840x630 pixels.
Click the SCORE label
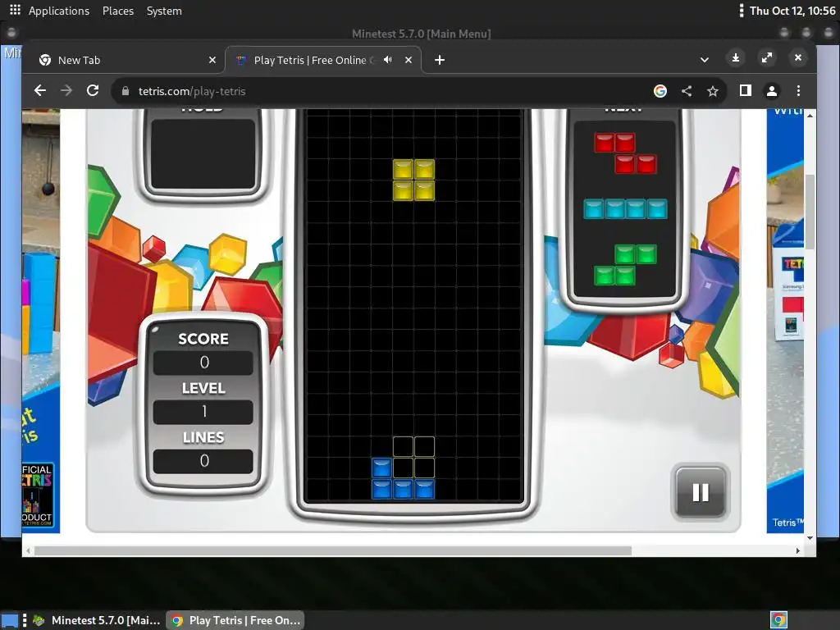pos(203,339)
